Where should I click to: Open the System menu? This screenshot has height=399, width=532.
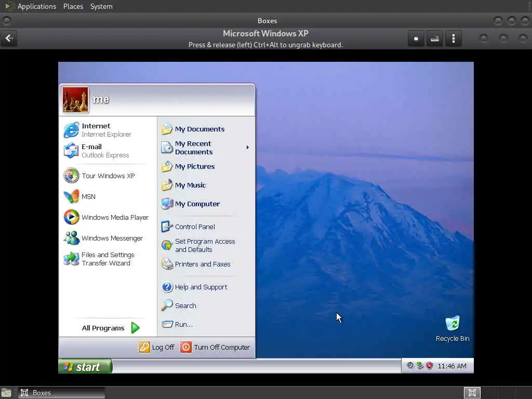coord(101,6)
